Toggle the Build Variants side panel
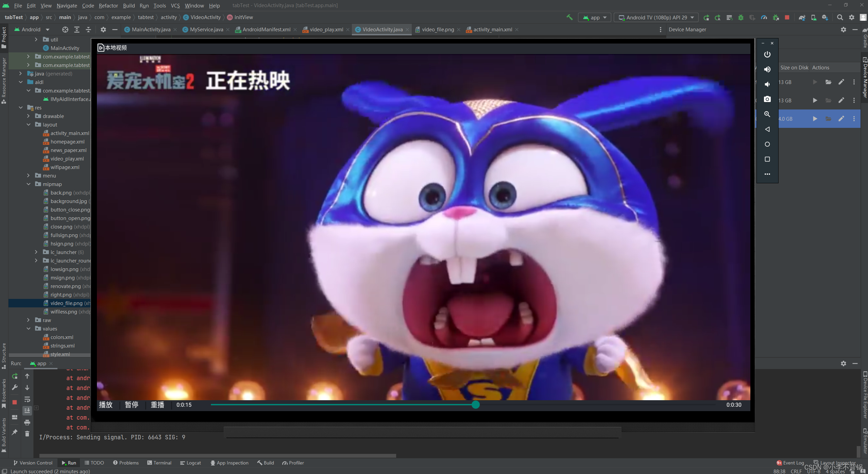Image resolution: width=868 pixels, height=474 pixels. (4, 435)
